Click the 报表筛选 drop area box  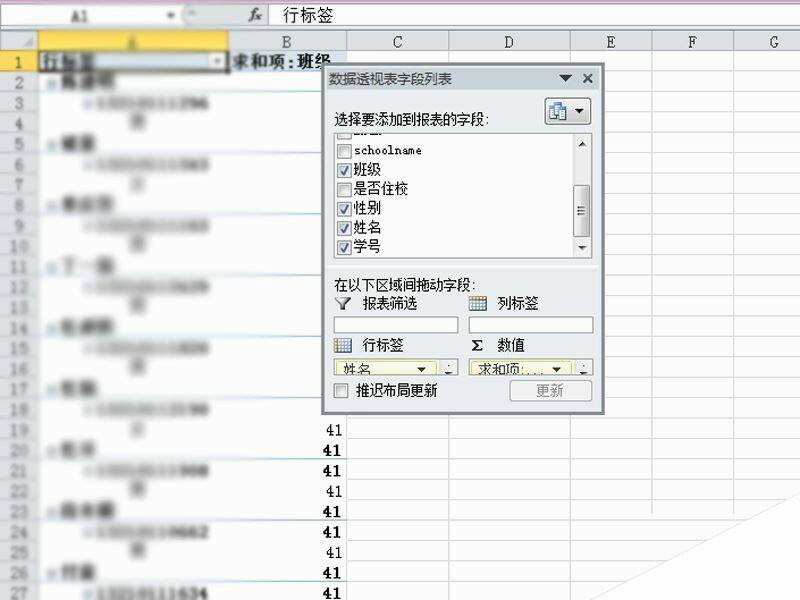pyautogui.click(x=396, y=325)
